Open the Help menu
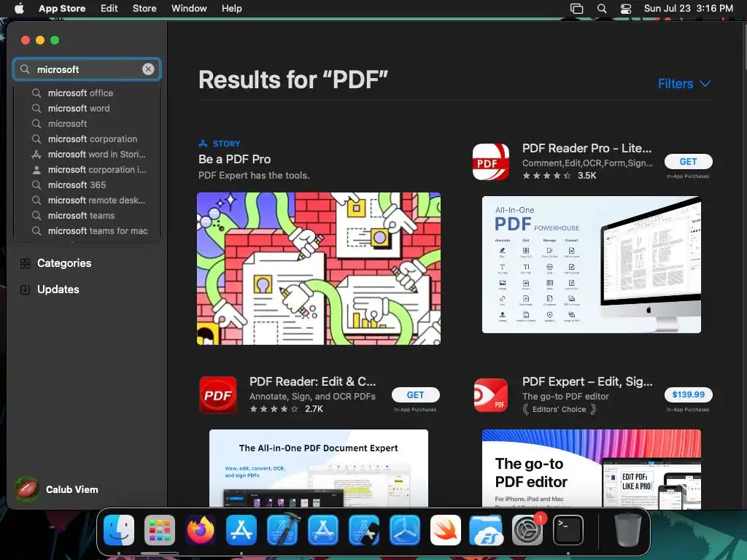Screen dimensions: 747x560 [231, 8]
